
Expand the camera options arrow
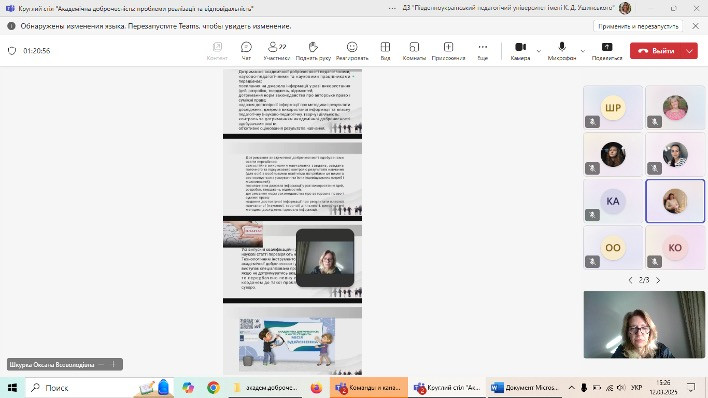(x=539, y=51)
